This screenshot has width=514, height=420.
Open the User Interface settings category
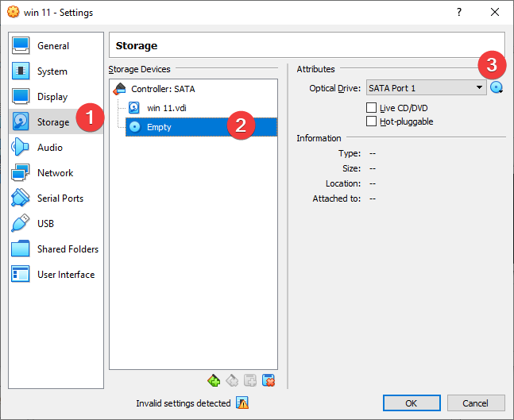pos(56,274)
